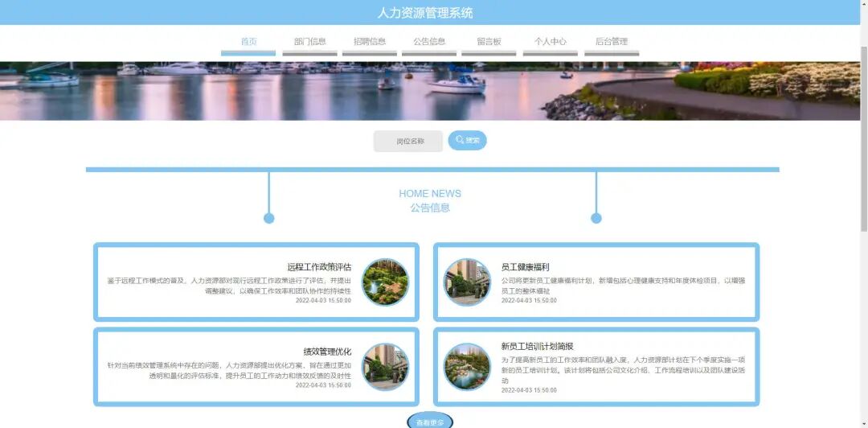Click the description text of 远程工作政策评估

229,286
